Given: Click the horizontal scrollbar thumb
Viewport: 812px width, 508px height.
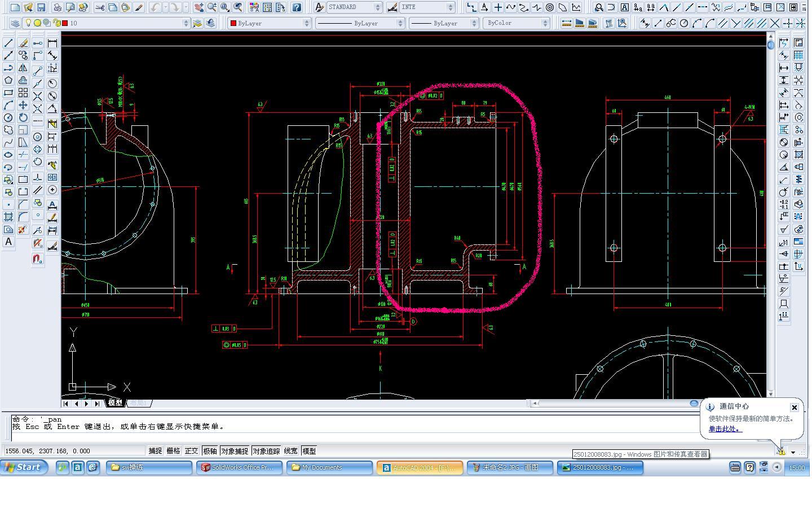Looking at the screenshot, I should coord(694,403).
